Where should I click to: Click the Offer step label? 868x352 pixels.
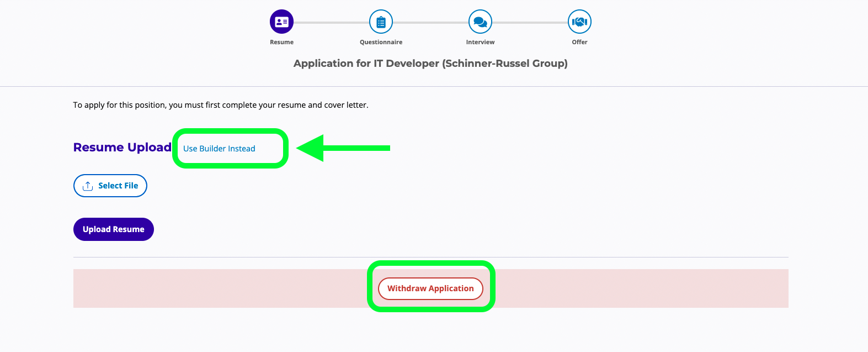[579, 42]
